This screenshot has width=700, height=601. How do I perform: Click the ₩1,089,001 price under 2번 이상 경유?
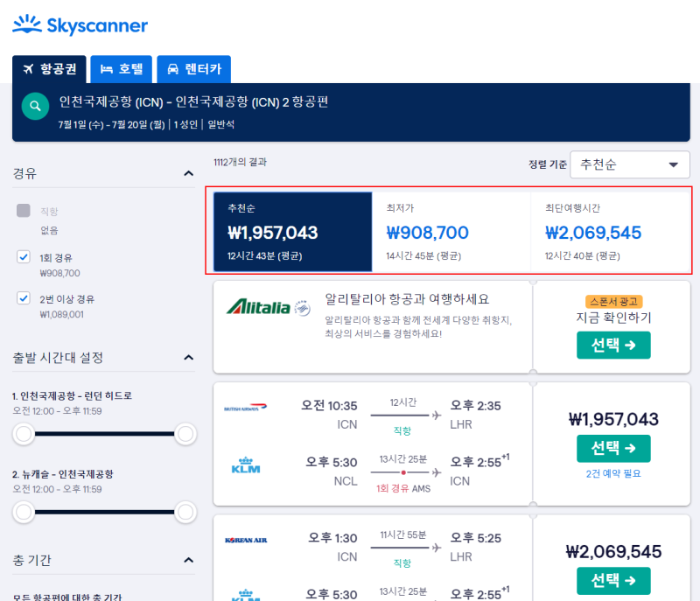(x=61, y=315)
